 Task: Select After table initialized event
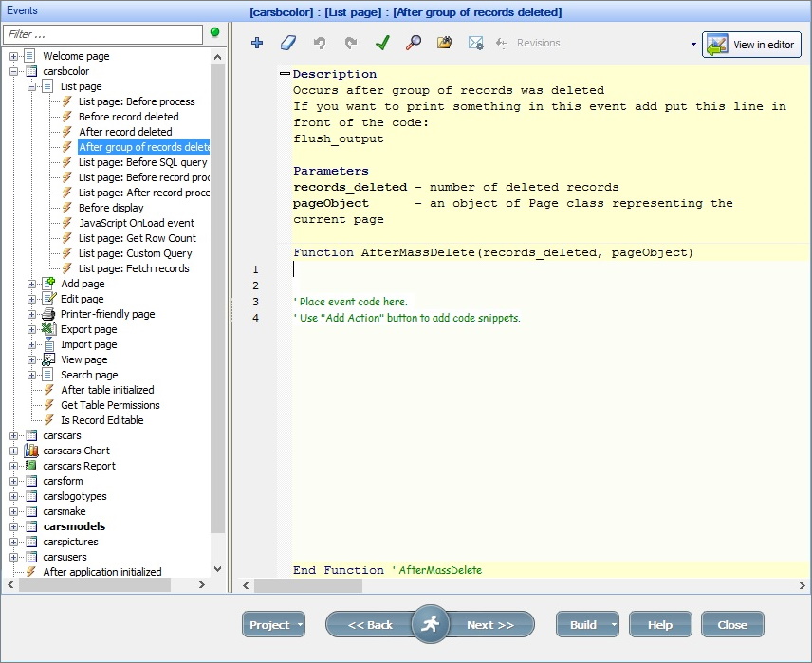click(x=107, y=390)
